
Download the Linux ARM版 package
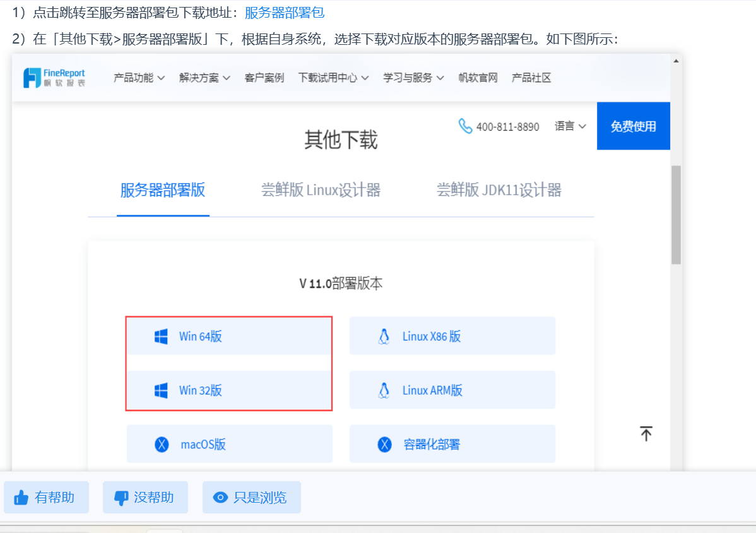pyautogui.click(x=452, y=390)
